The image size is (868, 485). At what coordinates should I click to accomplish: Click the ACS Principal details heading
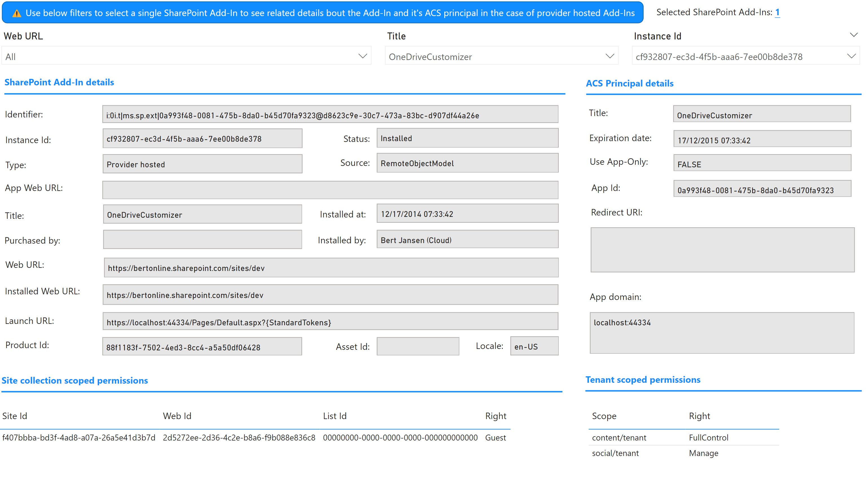630,83
